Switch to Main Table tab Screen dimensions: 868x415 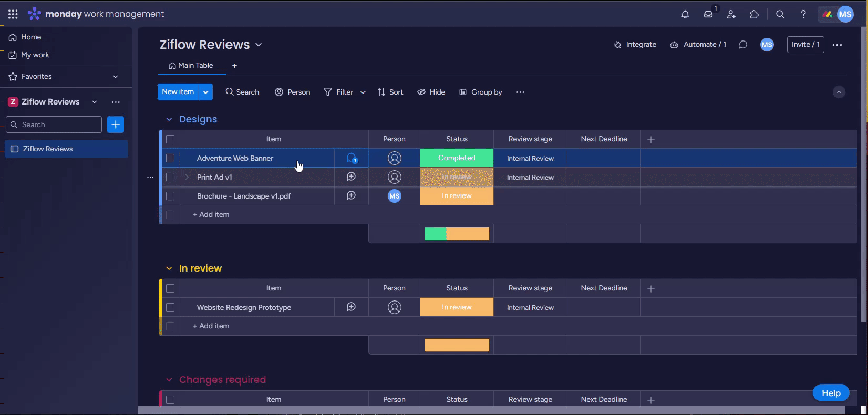coord(191,66)
